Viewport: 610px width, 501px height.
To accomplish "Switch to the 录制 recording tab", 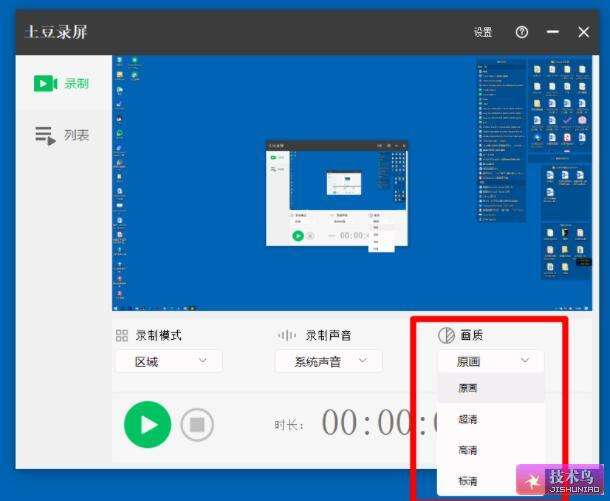I will 61,83.
